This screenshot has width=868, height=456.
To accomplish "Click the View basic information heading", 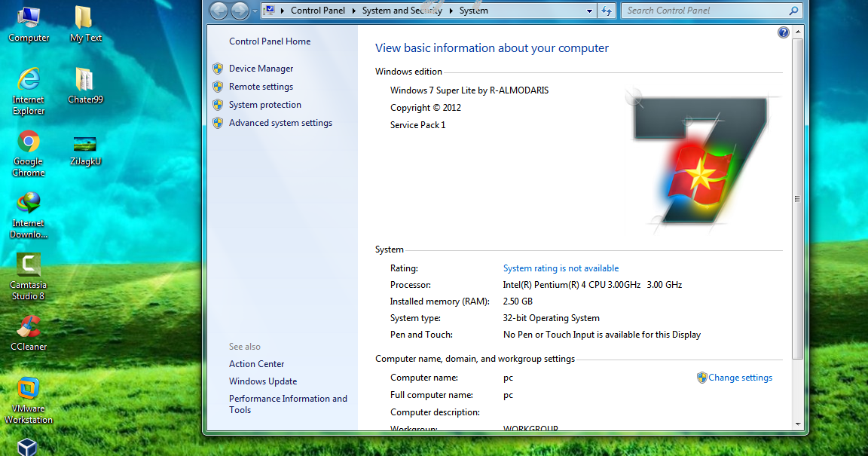I will click(x=491, y=48).
